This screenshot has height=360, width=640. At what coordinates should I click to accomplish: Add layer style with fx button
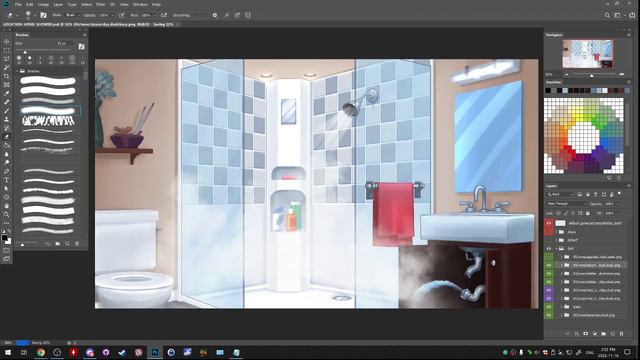(577, 334)
